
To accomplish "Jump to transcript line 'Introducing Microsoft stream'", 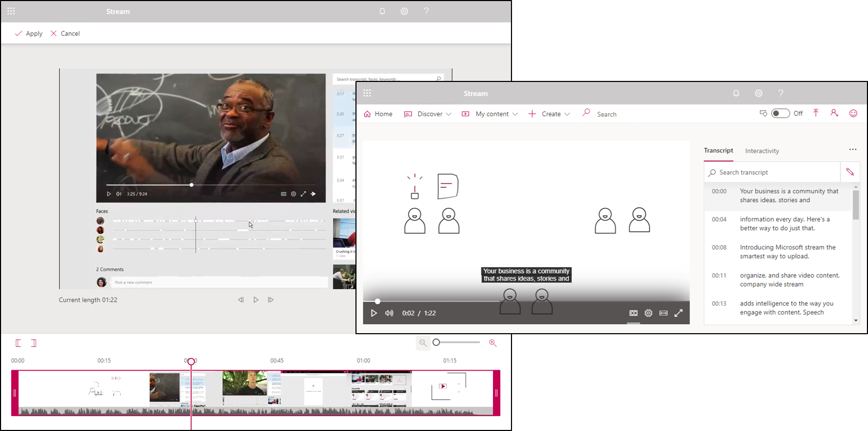I will point(778,252).
